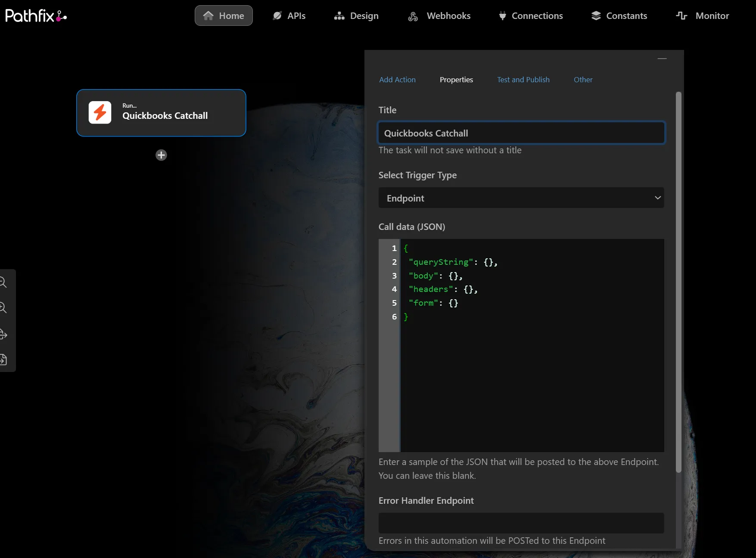This screenshot has height=558, width=756.
Task: Click the Pathfix logo
Action: point(36,16)
